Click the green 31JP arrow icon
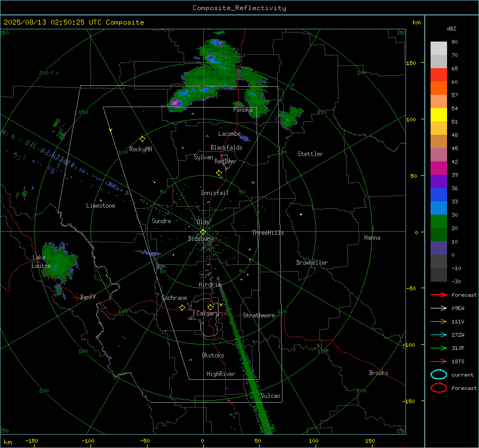479x448 pixels. click(x=439, y=348)
